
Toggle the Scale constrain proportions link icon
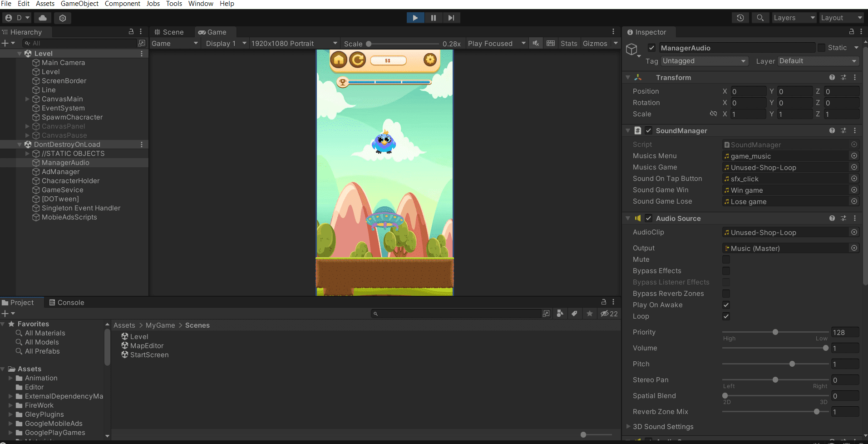[713, 114]
